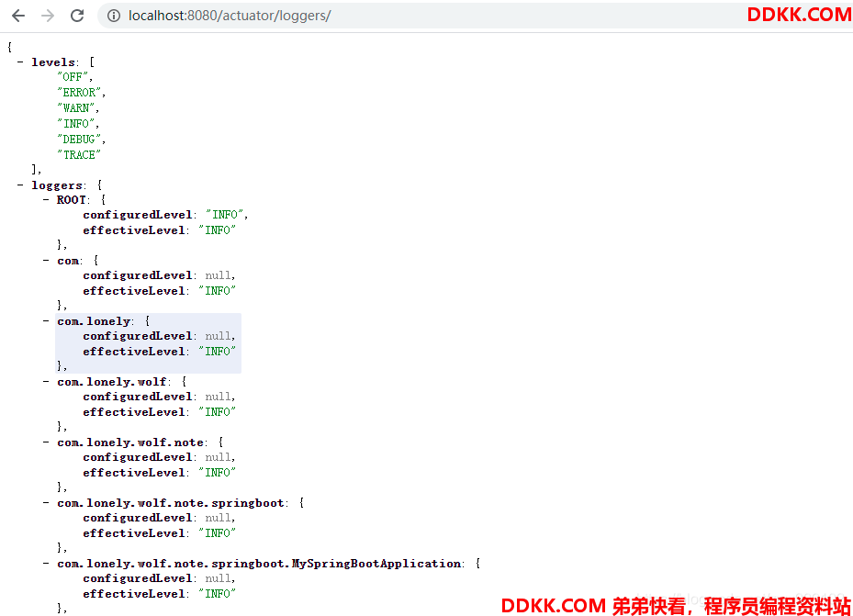Viewport: 853px width, 616px height.
Task: Collapse the com logger node
Action: coord(46,261)
